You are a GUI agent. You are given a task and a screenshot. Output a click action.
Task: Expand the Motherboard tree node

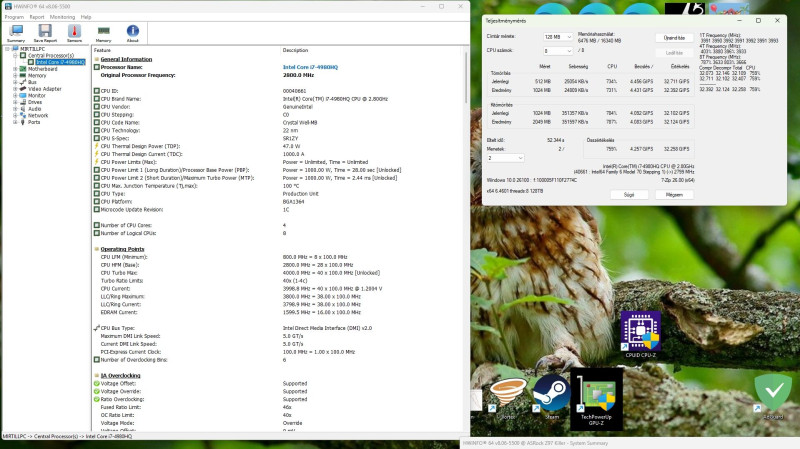tap(15, 68)
